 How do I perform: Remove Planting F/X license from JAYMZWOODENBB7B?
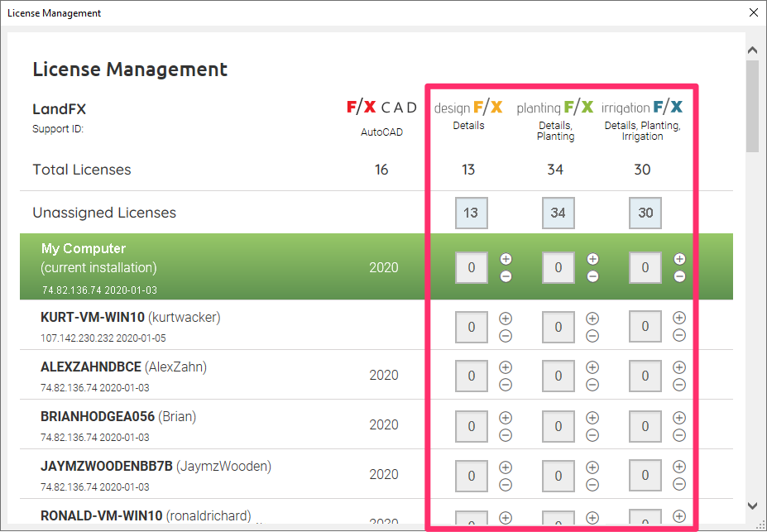tap(592, 485)
